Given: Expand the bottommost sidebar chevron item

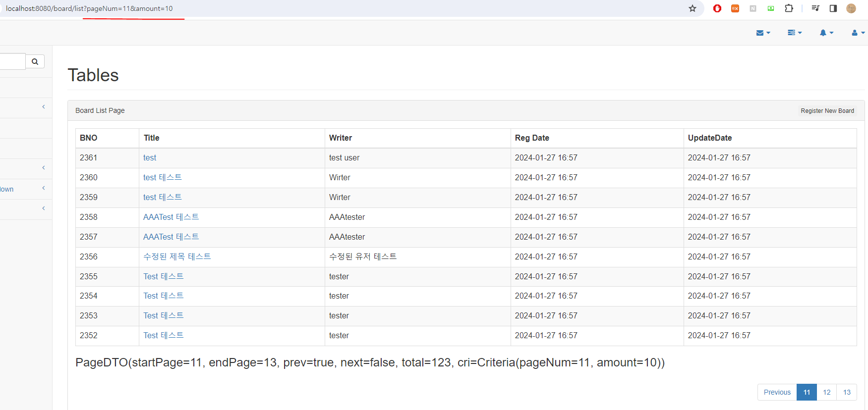Looking at the screenshot, I should (25, 209).
